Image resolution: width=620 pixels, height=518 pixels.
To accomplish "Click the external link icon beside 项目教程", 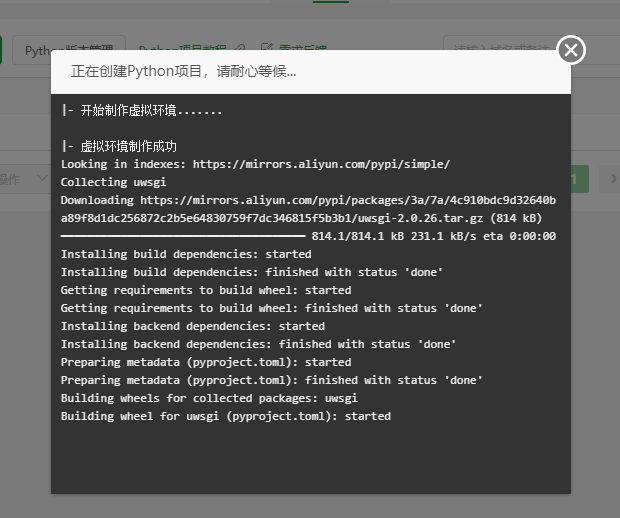I will 239,49.
